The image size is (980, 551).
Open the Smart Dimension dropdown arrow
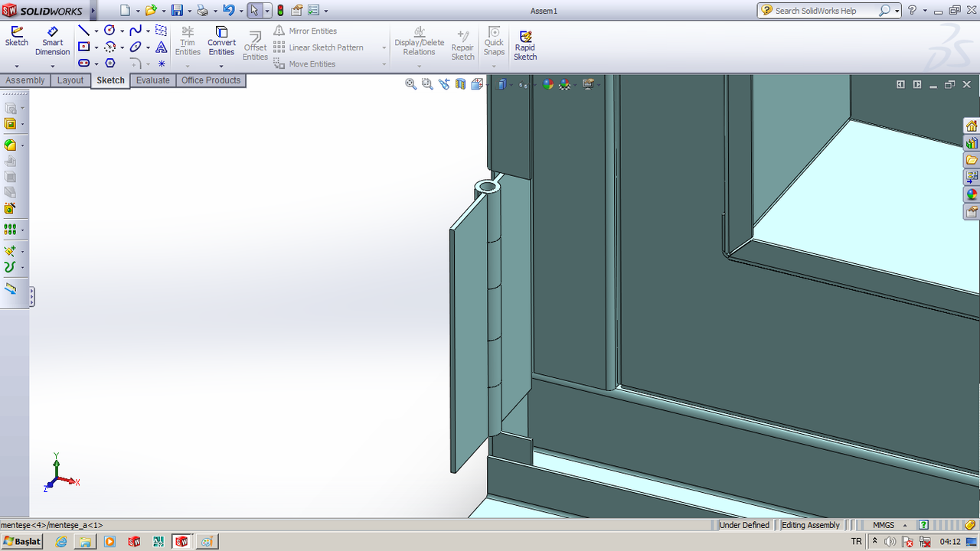(52, 66)
